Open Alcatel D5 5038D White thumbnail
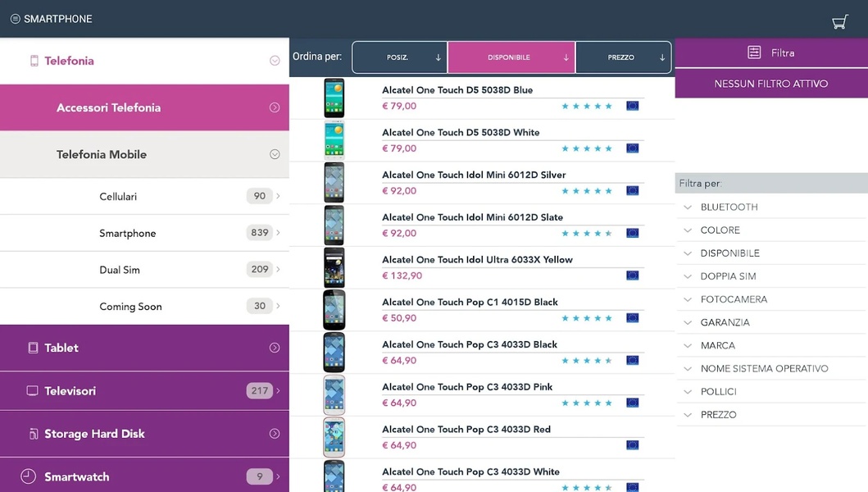The width and height of the screenshot is (868, 492). (x=334, y=140)
